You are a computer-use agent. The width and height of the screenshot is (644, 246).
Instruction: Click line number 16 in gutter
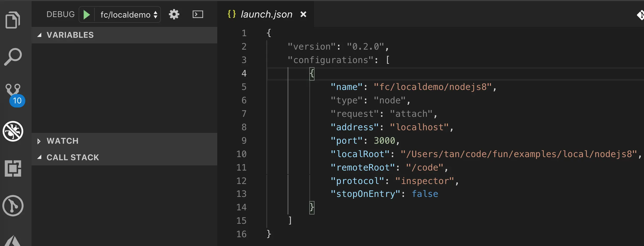click(x=241, y=234)
